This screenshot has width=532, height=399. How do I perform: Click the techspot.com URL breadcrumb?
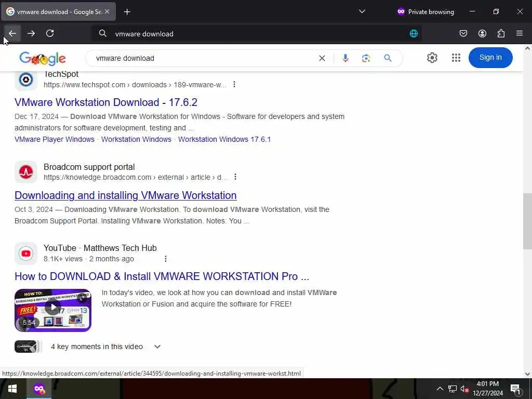tap(135, 85)
